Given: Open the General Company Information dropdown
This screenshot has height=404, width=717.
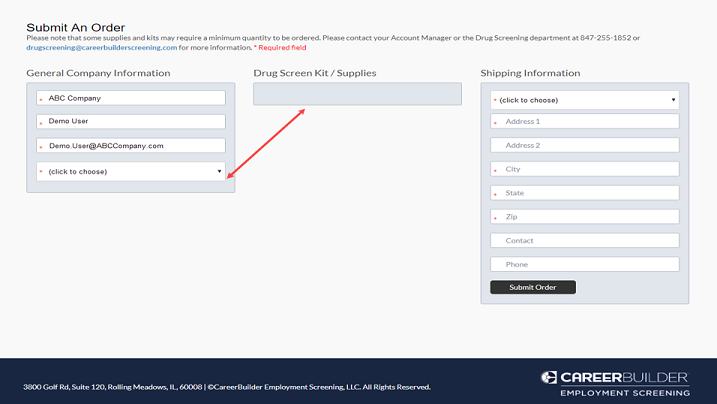Looking at the screenshot, I should pos(131,172).
